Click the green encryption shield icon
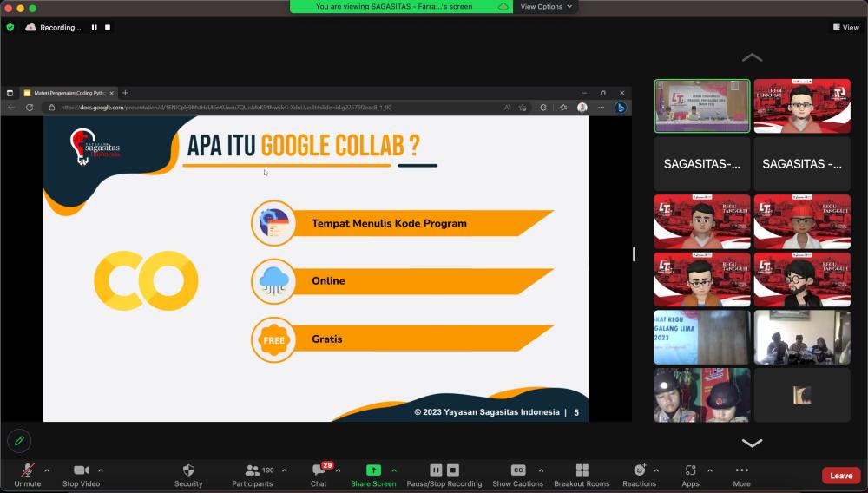This screenshot has height=493, width=868. coord(10,27)
